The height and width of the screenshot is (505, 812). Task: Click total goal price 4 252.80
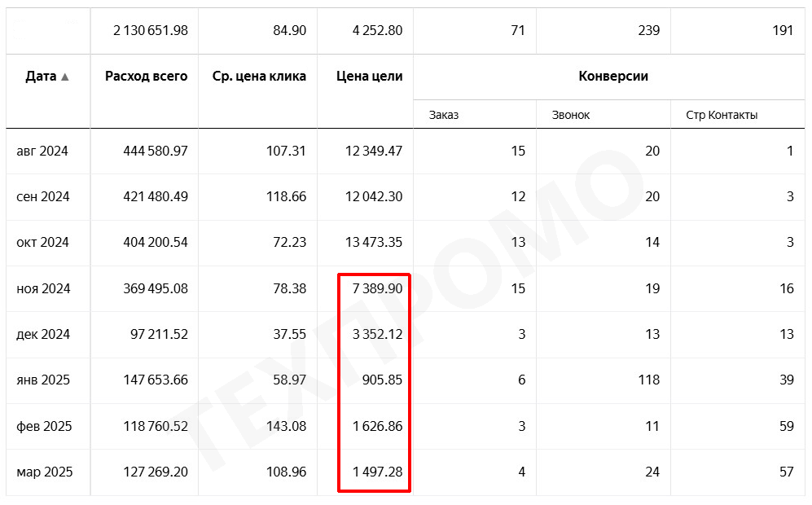point(378,31)
